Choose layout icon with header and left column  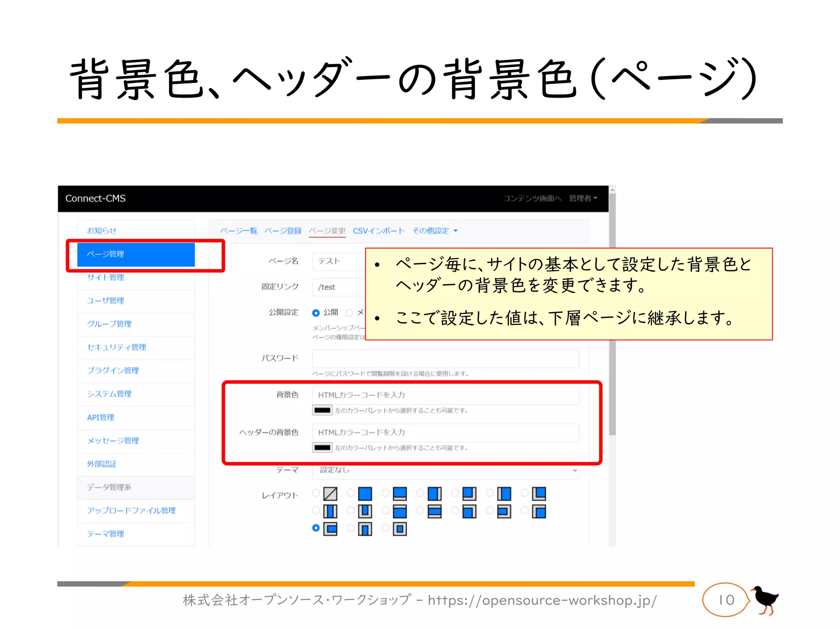(539, 511)
